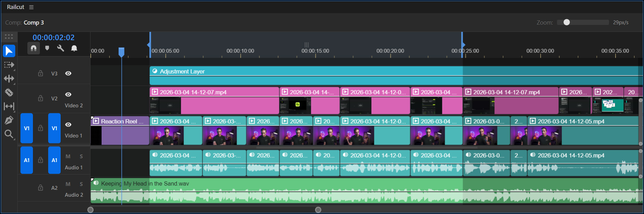Select first V2 clip 2026-03-04 14-12-07.mp4
Image resolution: width=644 pixels, height=214 pixels.
click(x=214, y=101)
